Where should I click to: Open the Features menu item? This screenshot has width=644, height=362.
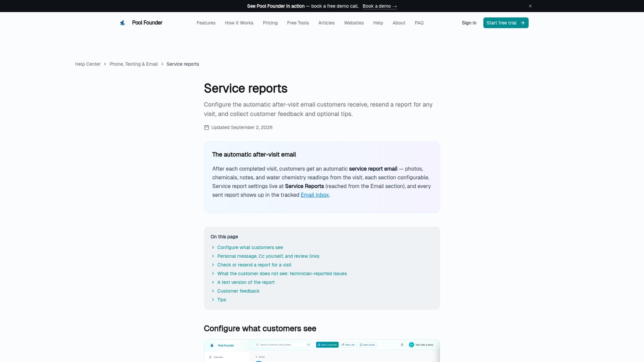206,23
